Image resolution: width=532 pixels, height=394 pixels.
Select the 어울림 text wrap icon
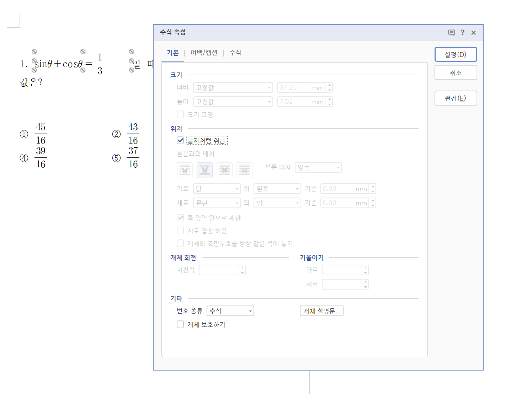pyautogui.click(x=185, y=170)
